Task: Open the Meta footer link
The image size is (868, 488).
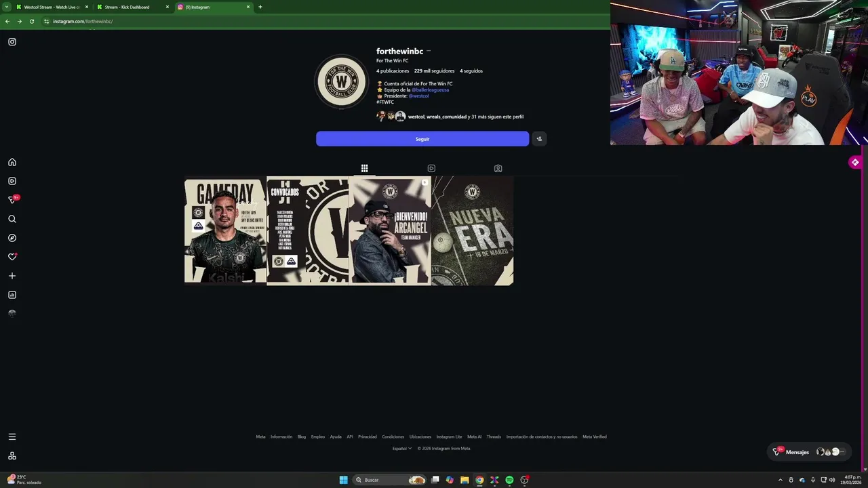Action: pos(260,437)
